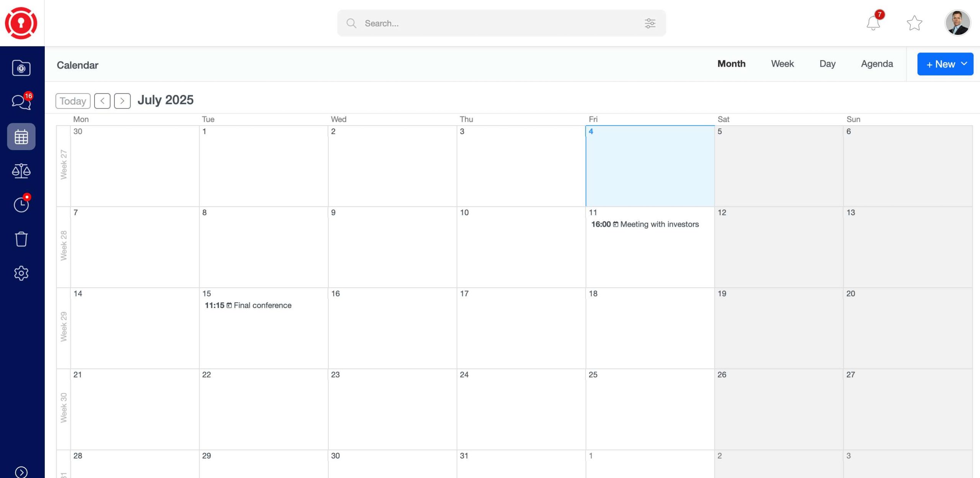This screenshot has width=980, height=478.
Task: Open the clock history icon
Action: pos(21,205)
